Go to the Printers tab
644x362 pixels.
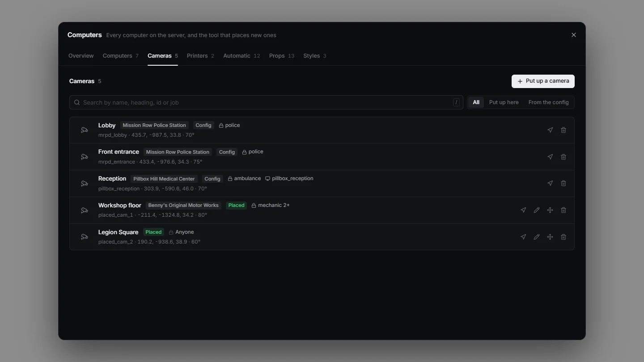pos(200,56)
